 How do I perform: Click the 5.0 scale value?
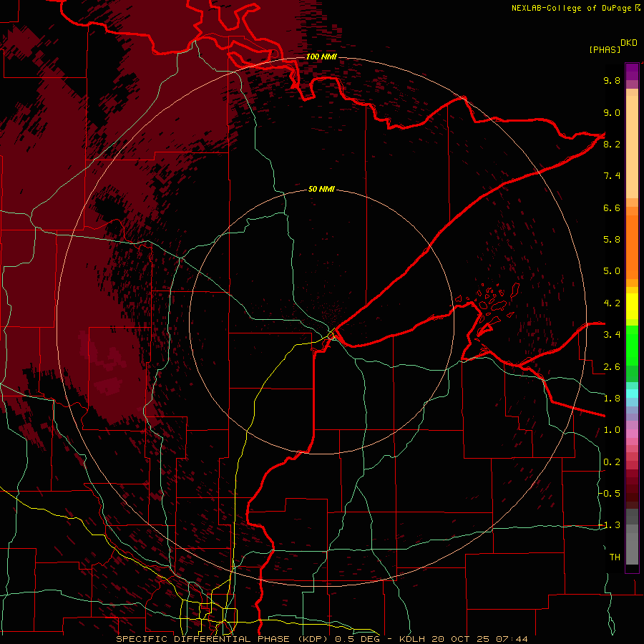coord(612,271)
